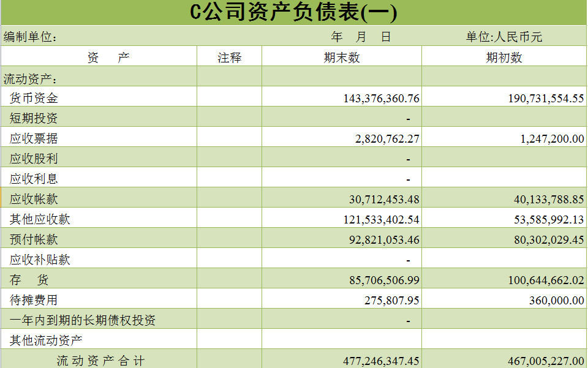The width and height of the screenshot is (588, 368).
Task: Select the 注释 column header
Action: (x=230, y=58)
